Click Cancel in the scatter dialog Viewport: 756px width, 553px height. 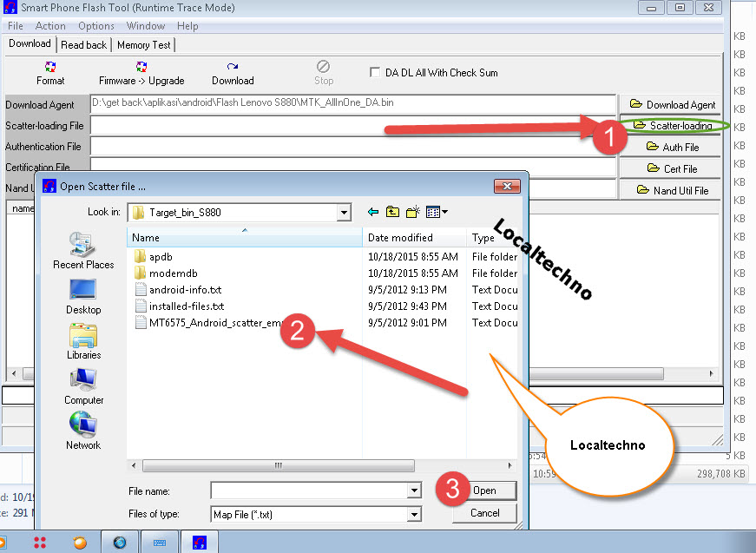tap(485, 513)
